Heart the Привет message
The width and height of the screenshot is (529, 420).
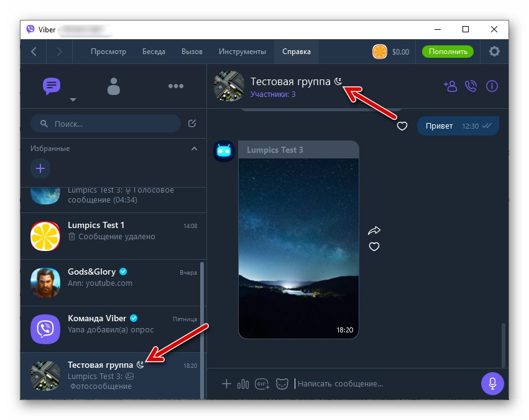point(402,126)
